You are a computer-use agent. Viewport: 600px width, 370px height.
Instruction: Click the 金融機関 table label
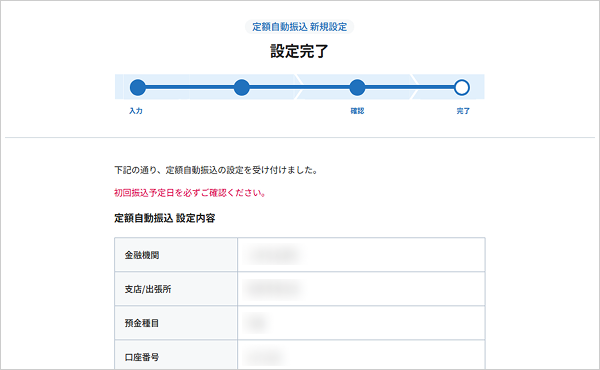click(x=142, y=255)
